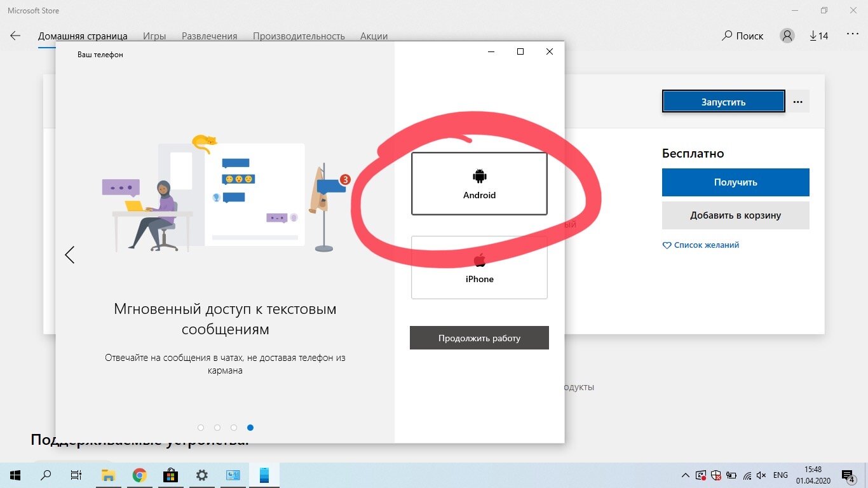Viewport: 868px width, 488px height.
Task: Open Windows taskbar search
Action: [x=46, y=475]
